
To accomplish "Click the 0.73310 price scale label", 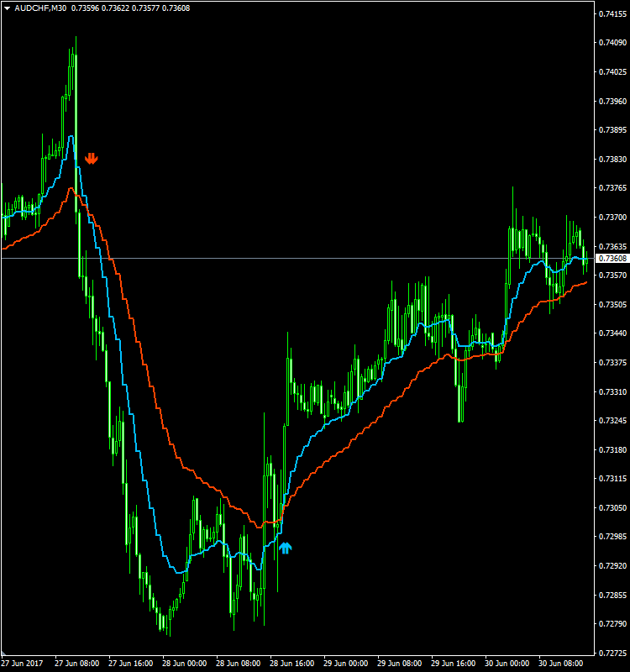I will (612, 391).
